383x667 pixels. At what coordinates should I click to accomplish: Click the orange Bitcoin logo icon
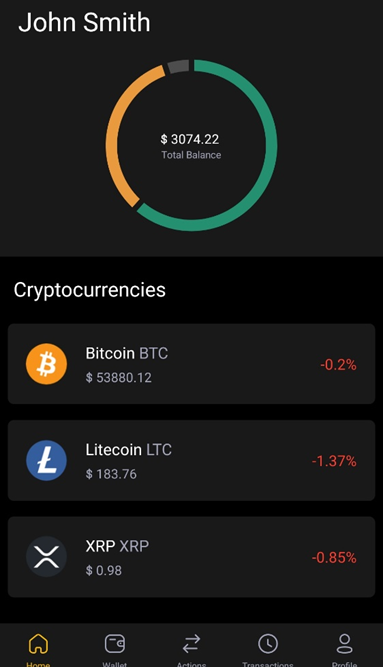click(x=46, y=364)
